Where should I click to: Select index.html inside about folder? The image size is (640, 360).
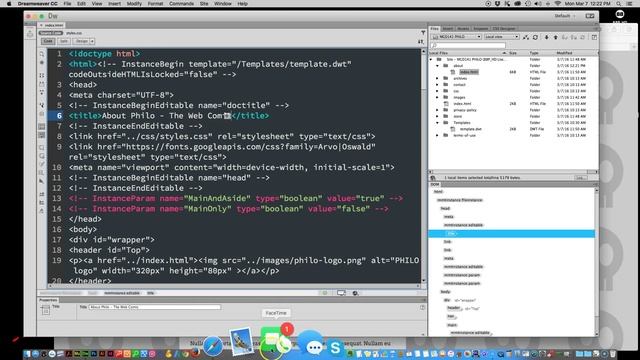click(469, 72)
